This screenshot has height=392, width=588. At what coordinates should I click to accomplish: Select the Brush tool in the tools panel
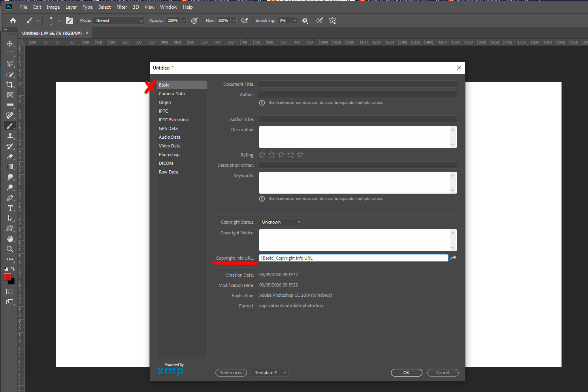click(x=10, y=126)
